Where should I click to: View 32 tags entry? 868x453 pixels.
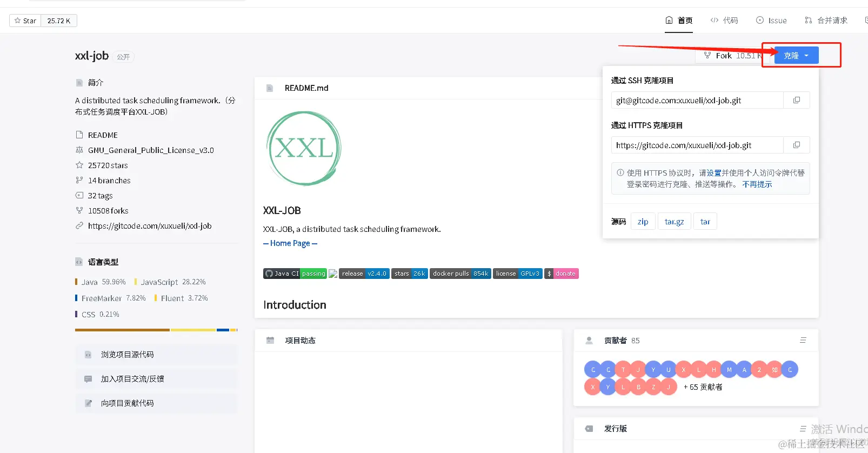(x=101, y=196)
